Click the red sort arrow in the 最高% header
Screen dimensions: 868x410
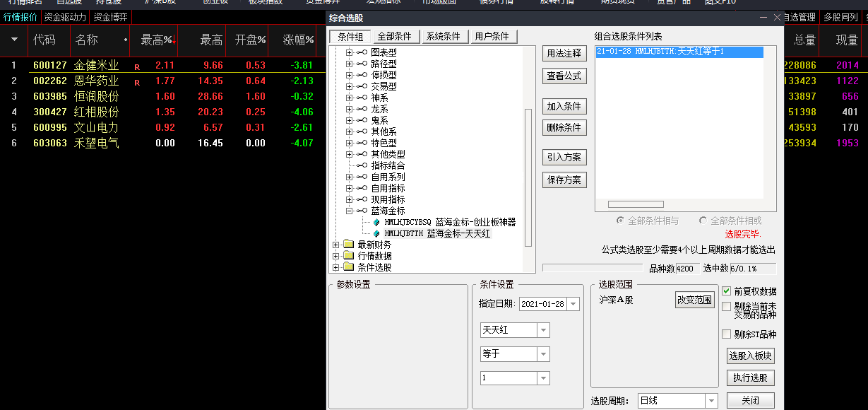[174, 40]
